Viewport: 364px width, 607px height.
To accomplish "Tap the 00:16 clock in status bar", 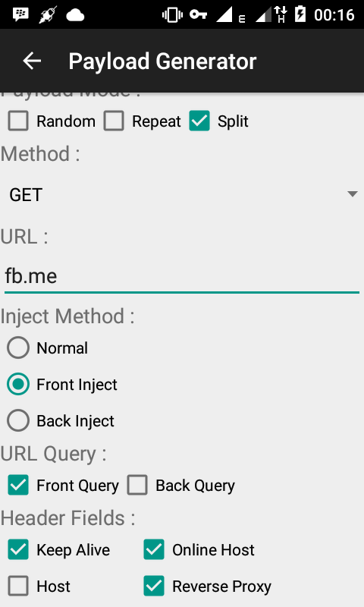I will pyautogui.click(x=334, y=15).
